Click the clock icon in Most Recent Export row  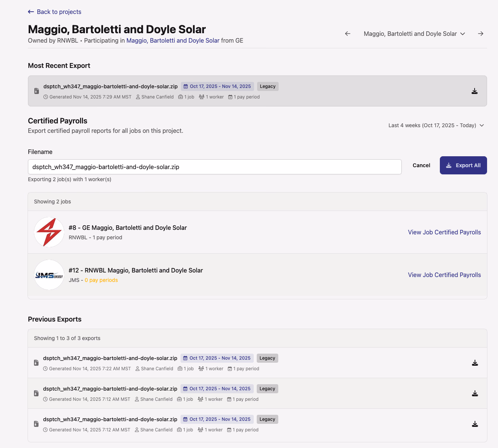pos(46,97)
